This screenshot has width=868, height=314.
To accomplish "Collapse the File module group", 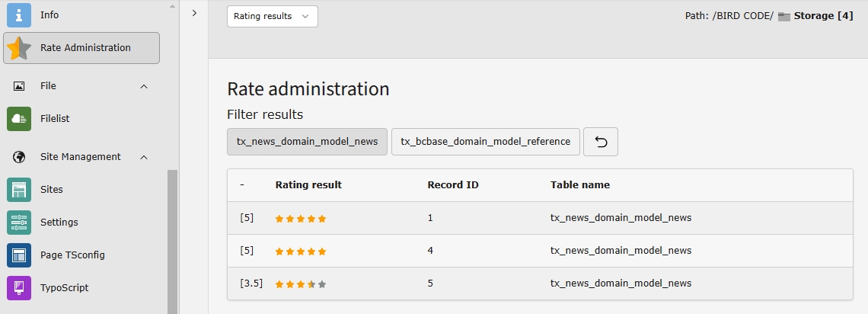I will click(x=144, y=86).
